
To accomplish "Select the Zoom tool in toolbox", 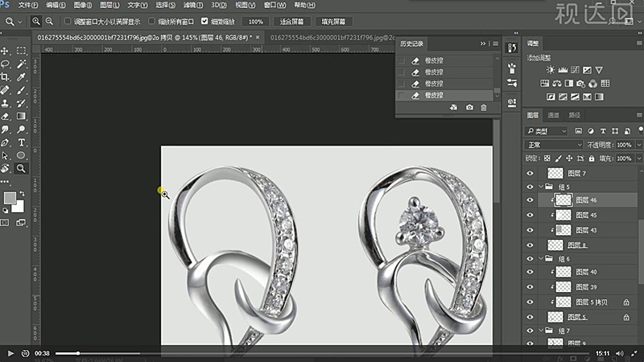I will point(21,168).
